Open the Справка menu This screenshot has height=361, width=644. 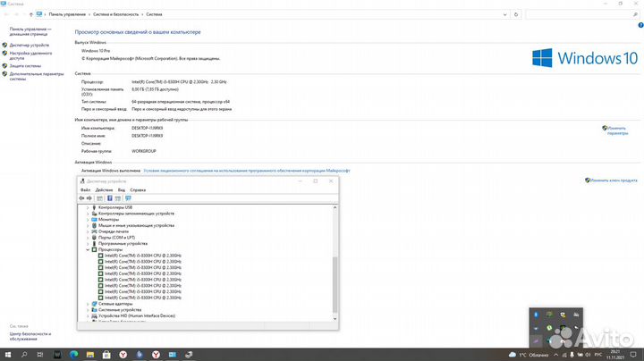138,189
